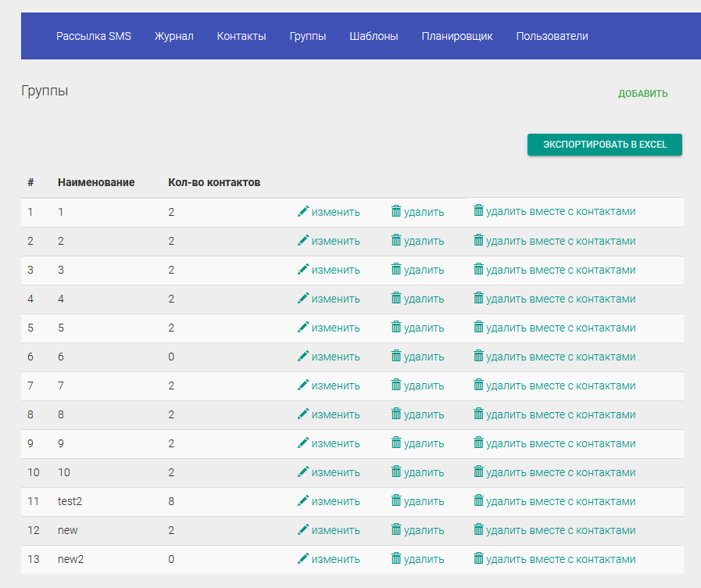
Task: Go to the Журнал page
Action: coord(173,36)
